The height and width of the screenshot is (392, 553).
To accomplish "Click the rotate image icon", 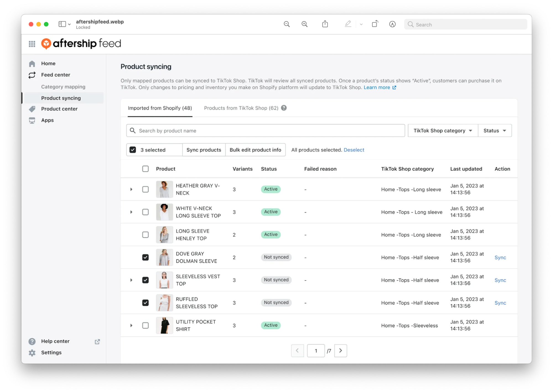I will pyautogui.click(x=375, y=24).
